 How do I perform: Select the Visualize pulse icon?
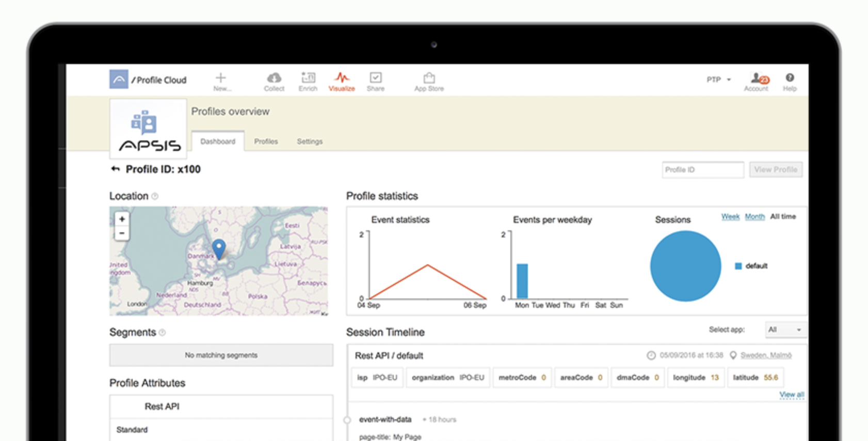(x=342, y=78)
